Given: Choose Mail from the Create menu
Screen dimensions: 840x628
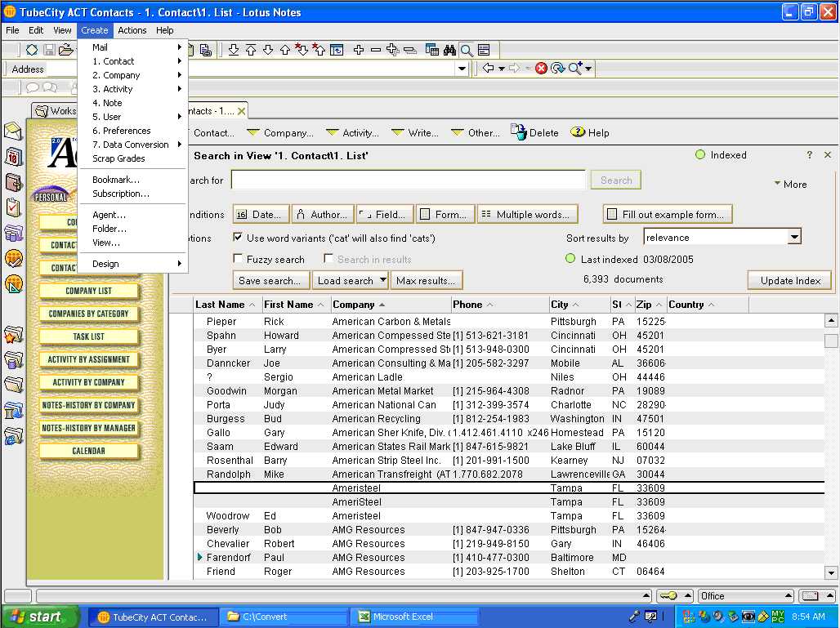Looking at the screenshot, I should tap(133, 47).
